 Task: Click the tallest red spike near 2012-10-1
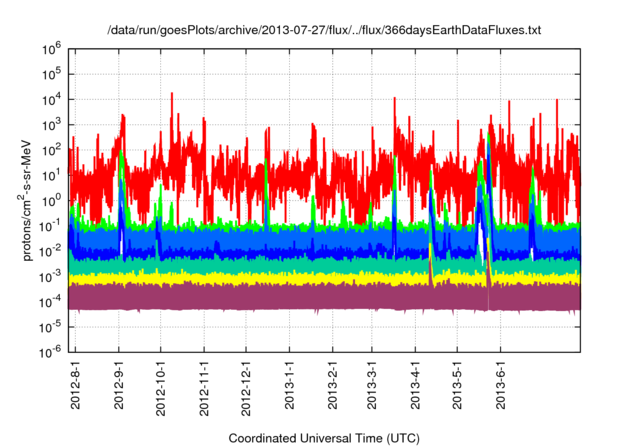pyautogui.click(x=172, y=96)
